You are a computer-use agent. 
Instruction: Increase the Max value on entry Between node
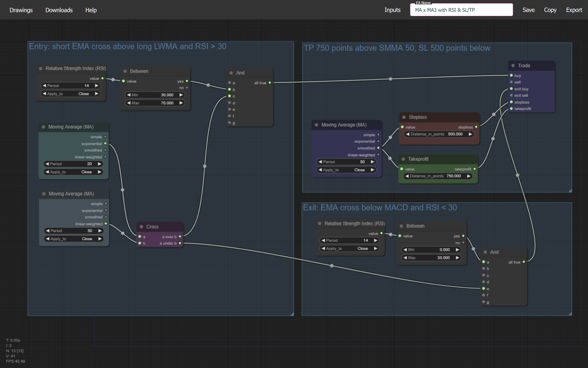pos(181,103)
